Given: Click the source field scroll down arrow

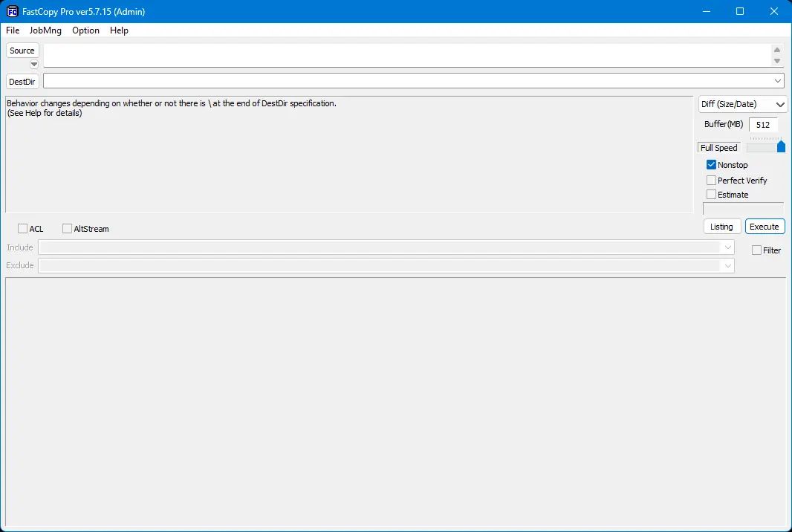Looking at the screenshot, I should pos(777,61).
